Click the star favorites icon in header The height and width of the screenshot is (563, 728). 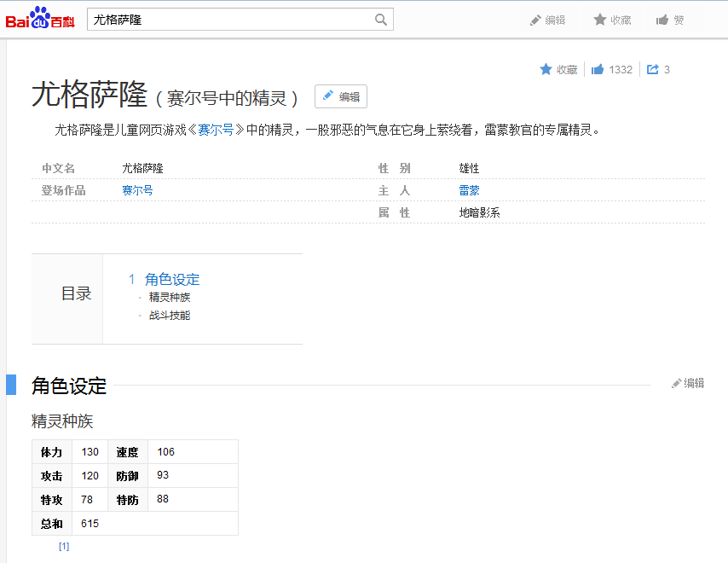tap(598, 19)
